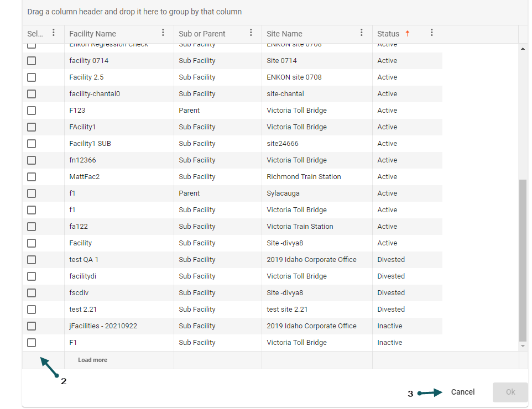Click Load more to show more facilities
532x409 pixels.
click(x=92, y=360)
